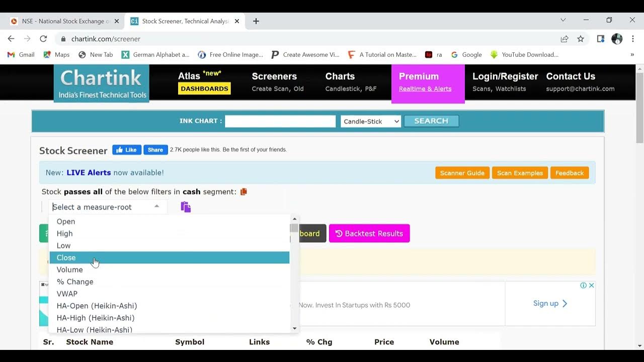This screenshot has height=362, width=644.
Task: Open German Alphabet bookmark
Action: click(155, 55)
